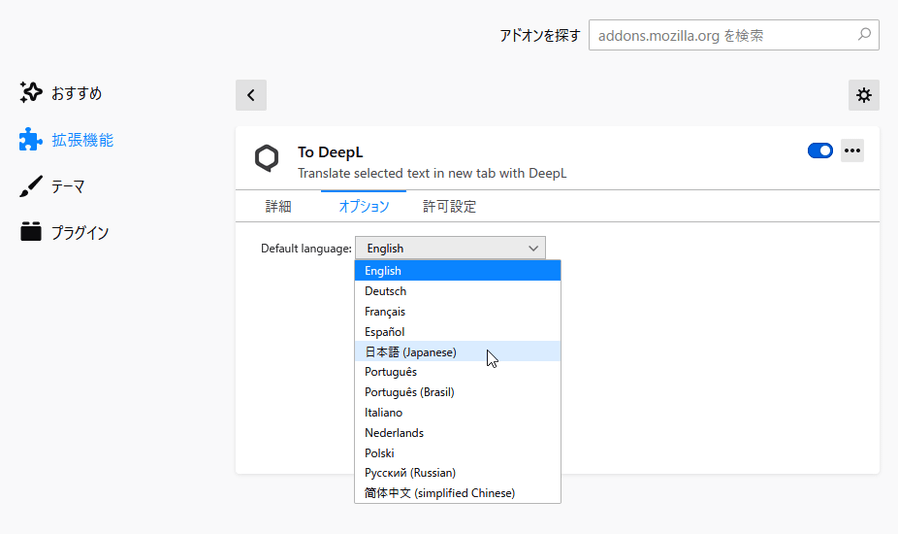Disable the To DeepL extension toggle
This screenshot has height=534, width=898.
click(x=820, y=151)
